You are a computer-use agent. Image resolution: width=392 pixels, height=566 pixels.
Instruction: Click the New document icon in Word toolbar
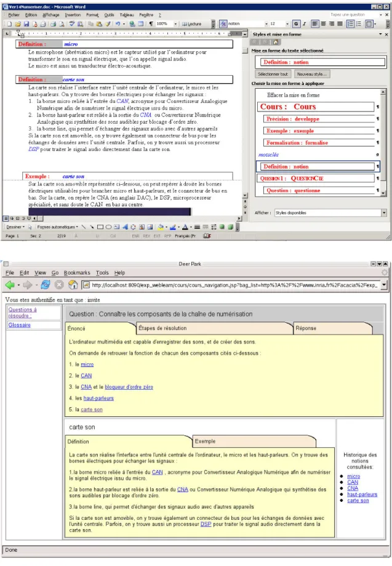coord(10,24)
